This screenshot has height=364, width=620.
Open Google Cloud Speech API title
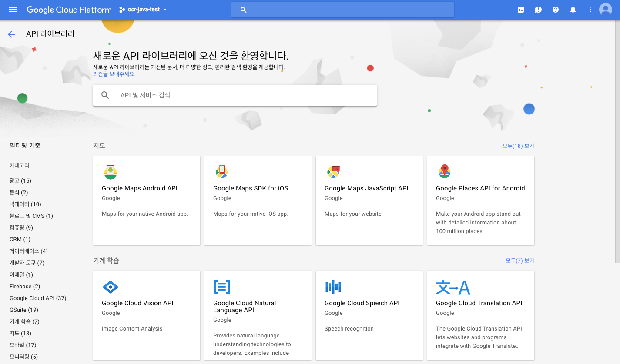coord(362,303)
